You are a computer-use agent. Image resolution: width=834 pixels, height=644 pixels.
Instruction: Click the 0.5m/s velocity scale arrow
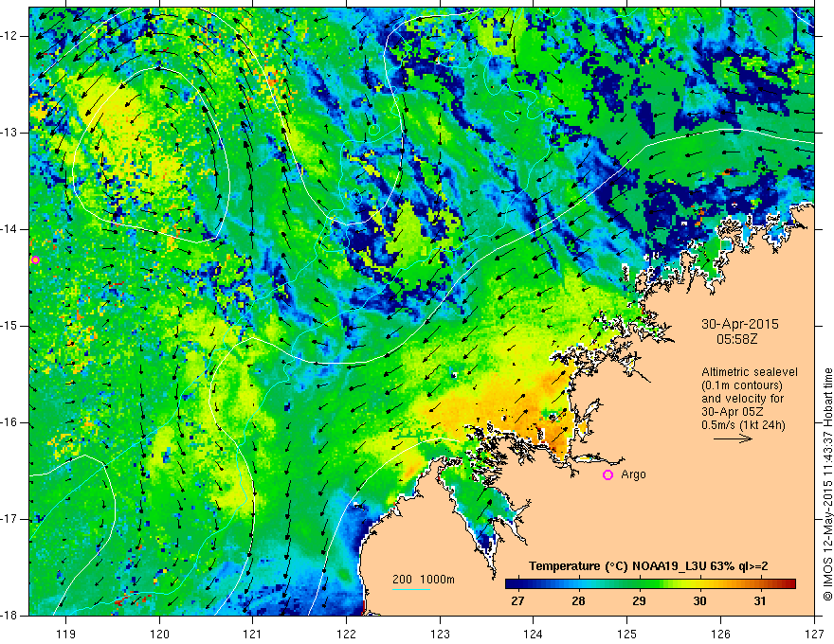coord(733,438)
